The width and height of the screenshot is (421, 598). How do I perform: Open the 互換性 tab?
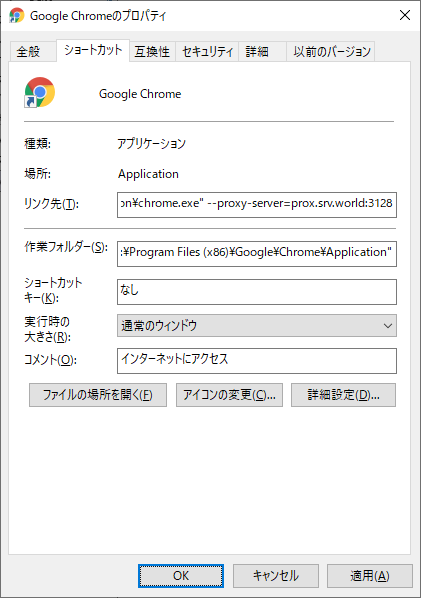pos(152,51)
